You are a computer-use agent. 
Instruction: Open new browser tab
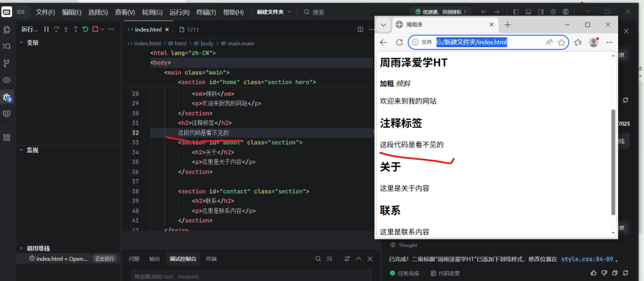click(x=508, y=25)
